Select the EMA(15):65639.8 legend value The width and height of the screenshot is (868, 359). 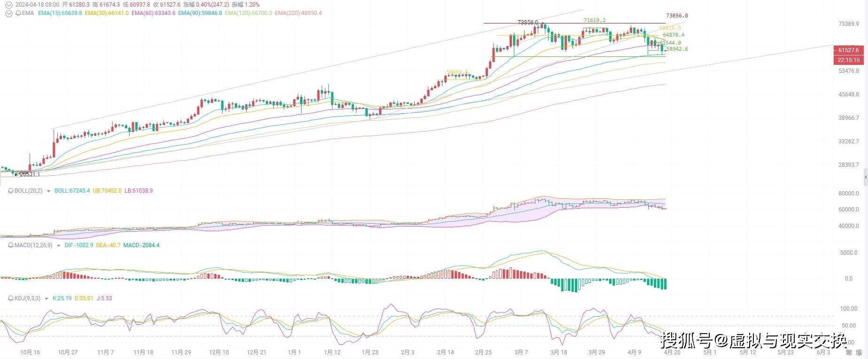coord(60,13)
